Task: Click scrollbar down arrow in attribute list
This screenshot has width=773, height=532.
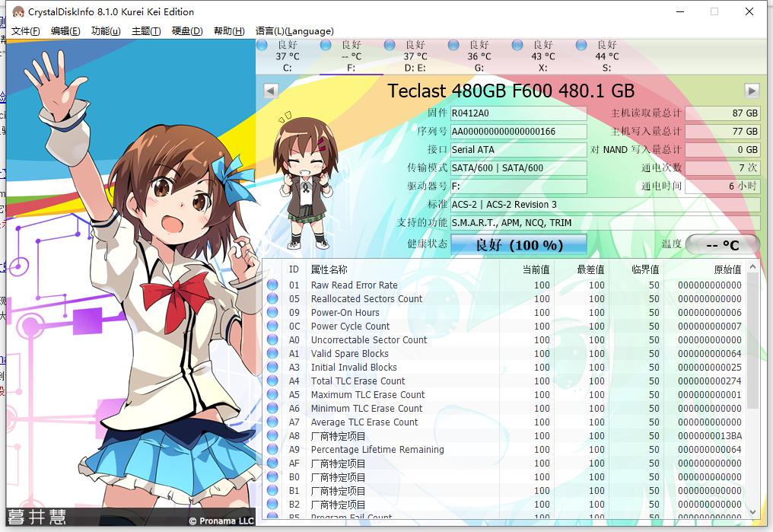Action: (x=752, y=512)
